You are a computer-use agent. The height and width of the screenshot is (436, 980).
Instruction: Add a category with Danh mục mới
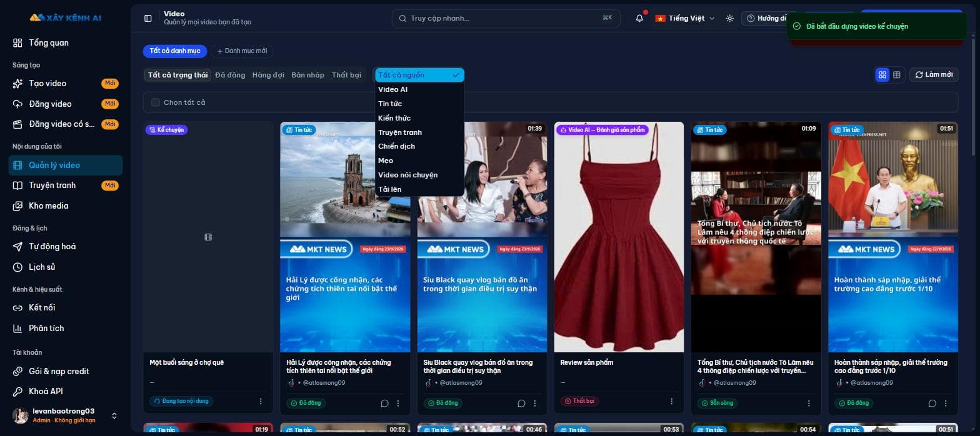pos(242,51)
